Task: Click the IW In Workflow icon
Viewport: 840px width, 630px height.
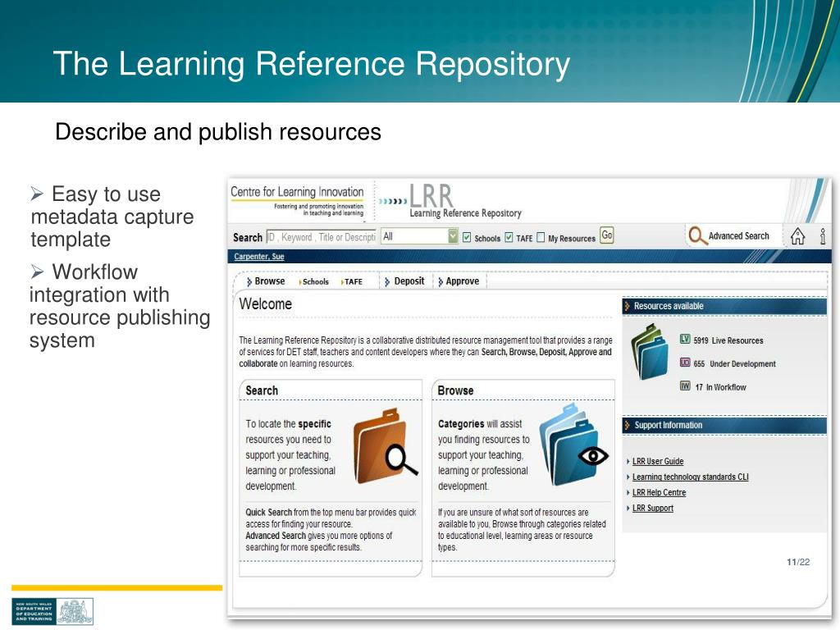Action: 685,386
